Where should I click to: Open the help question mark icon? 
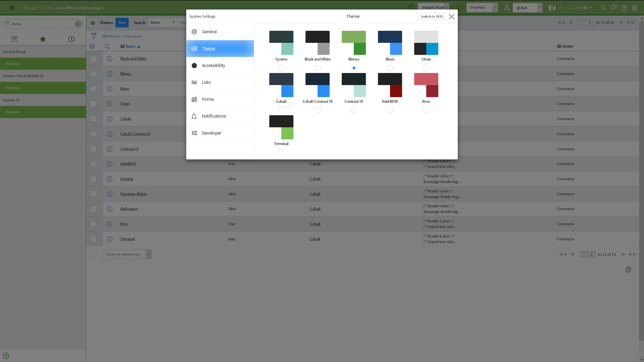[624, 8]
